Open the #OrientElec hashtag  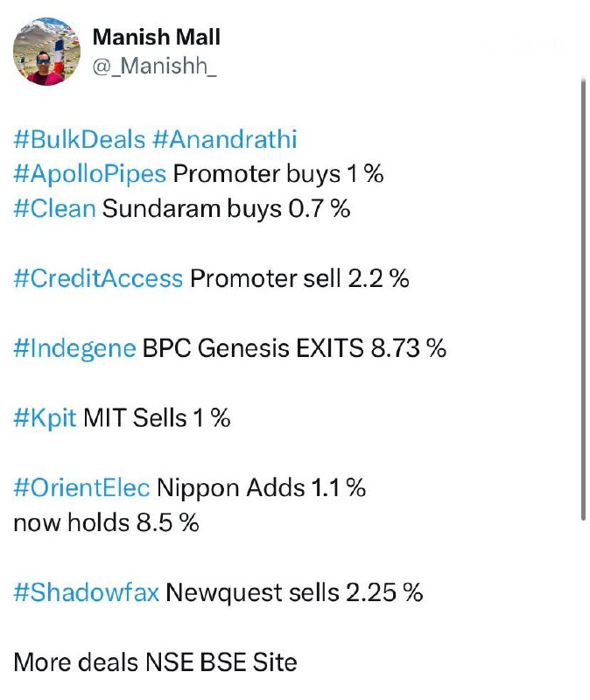(81, 487)
